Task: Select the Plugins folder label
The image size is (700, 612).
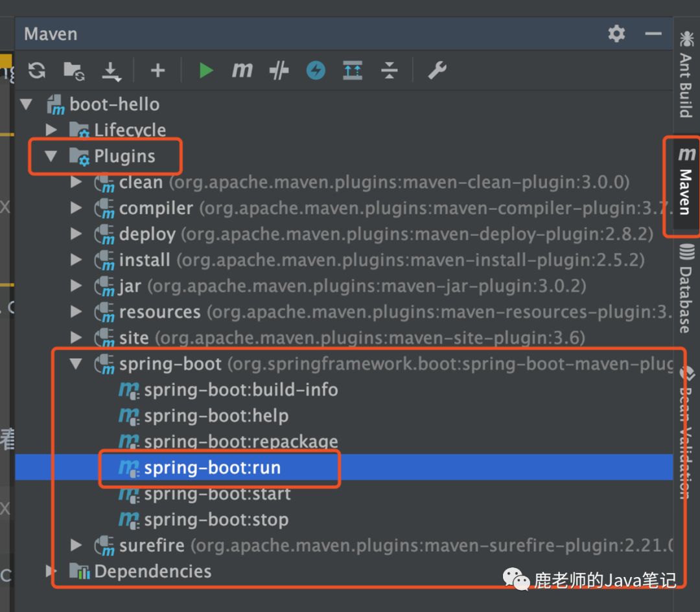Action: click(x=124, y=156)
